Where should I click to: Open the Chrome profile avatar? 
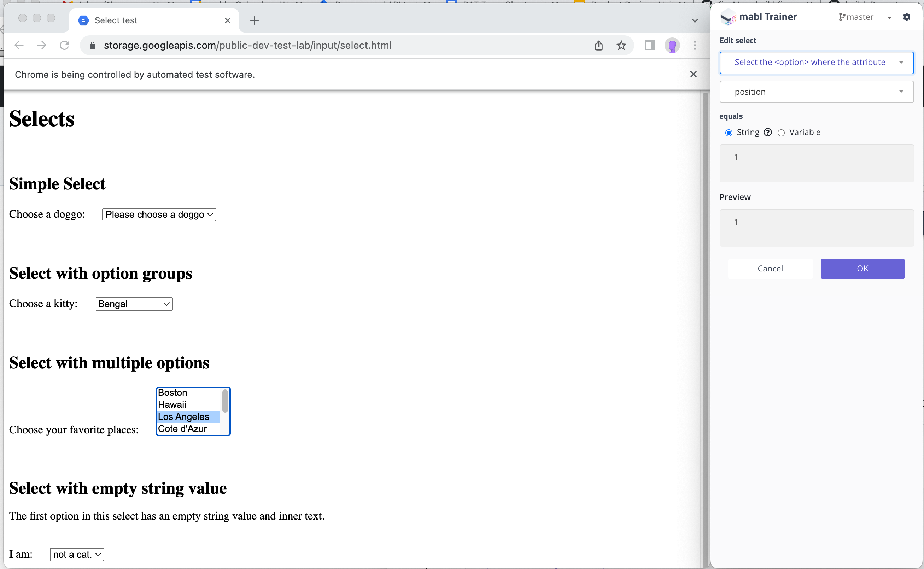[672, 46]
